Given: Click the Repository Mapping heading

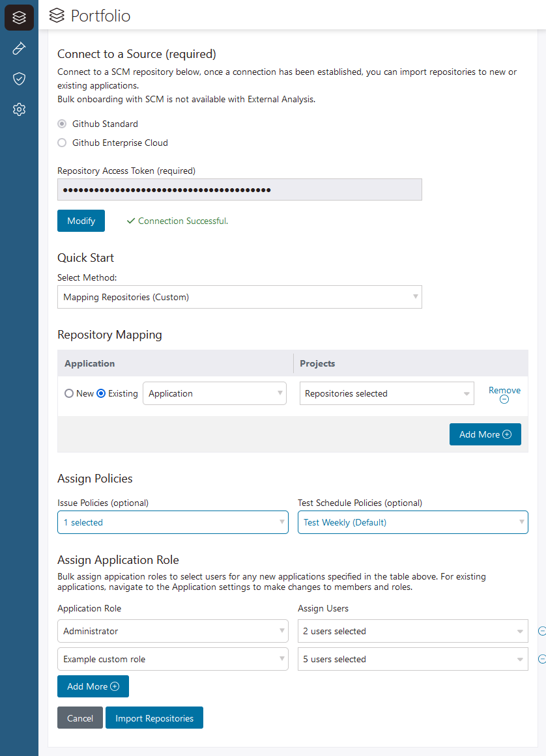Looking at the screenshot, I should click(x=109, y=335).
